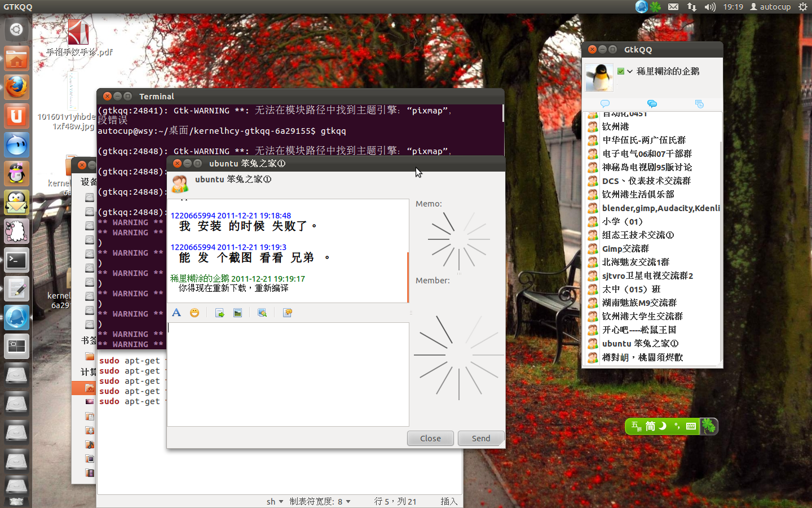Click 插入 insert mode in editor status bar
The width and height of the screenshot is (812, 508).
(449, 501)
